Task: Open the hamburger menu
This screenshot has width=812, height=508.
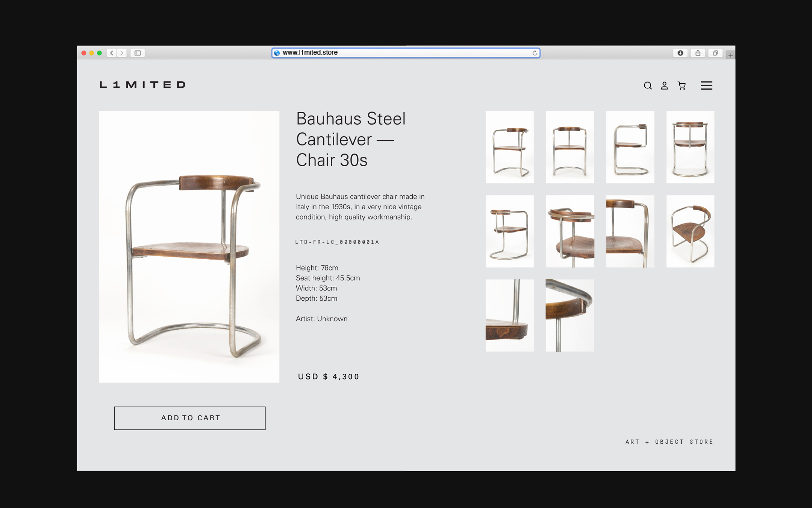Action: pos(706,86)
